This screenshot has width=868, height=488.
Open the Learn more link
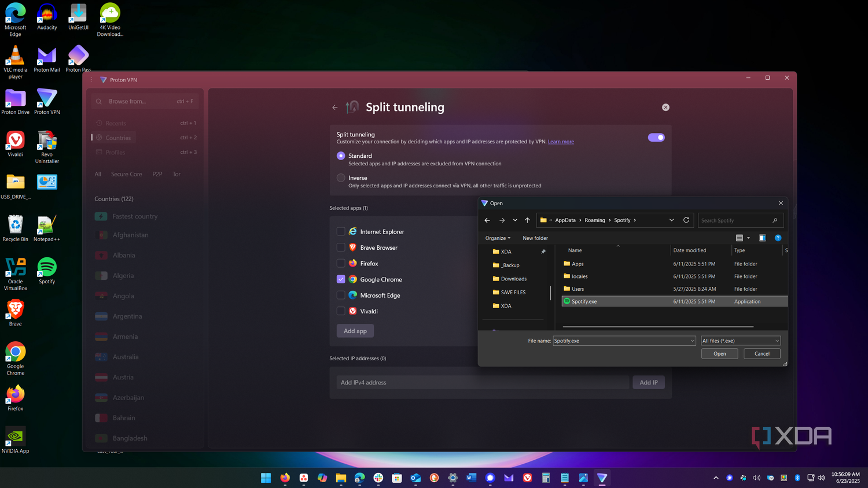(x=561, y=142)
